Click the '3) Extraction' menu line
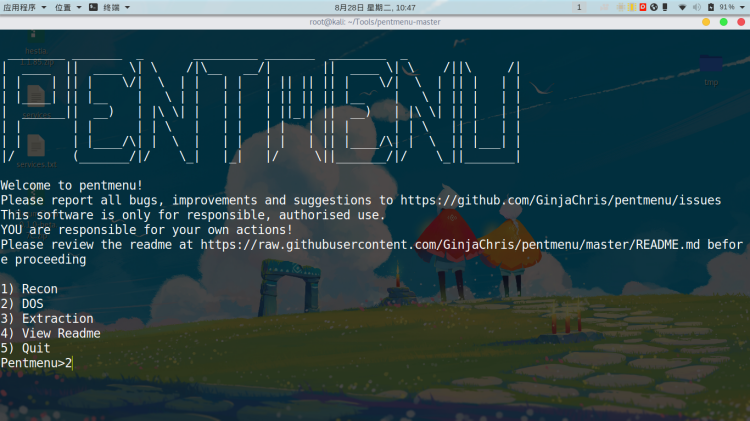 [47, 319]
